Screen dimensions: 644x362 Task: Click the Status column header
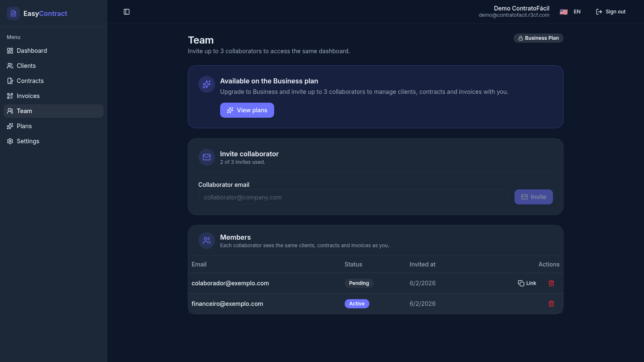click(353, 264)
